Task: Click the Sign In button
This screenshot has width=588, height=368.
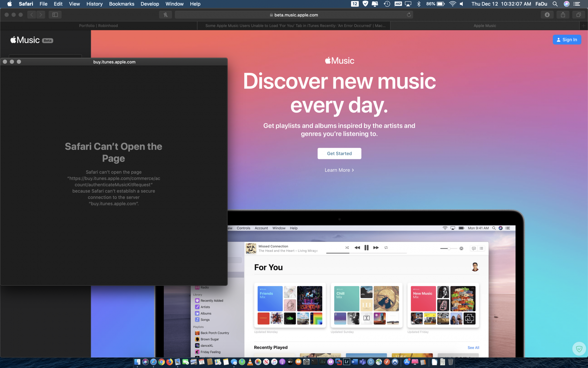Action: 567,40
